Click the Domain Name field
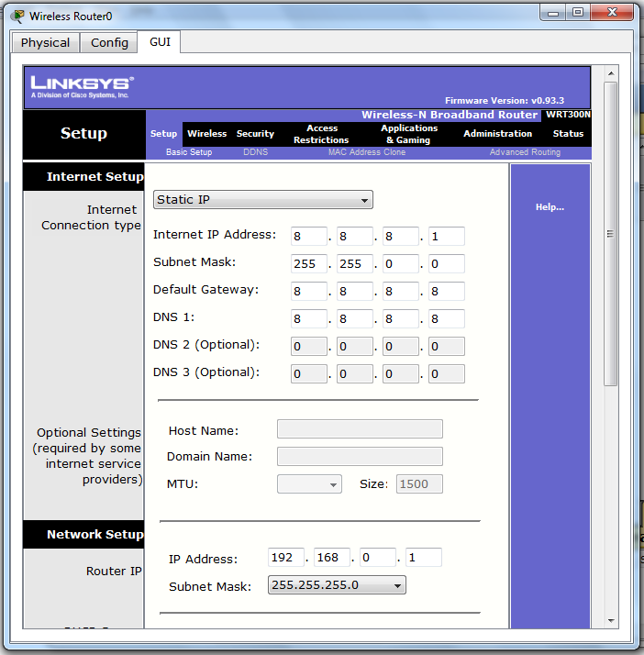The image size is (644, 655). coord(360,457)
